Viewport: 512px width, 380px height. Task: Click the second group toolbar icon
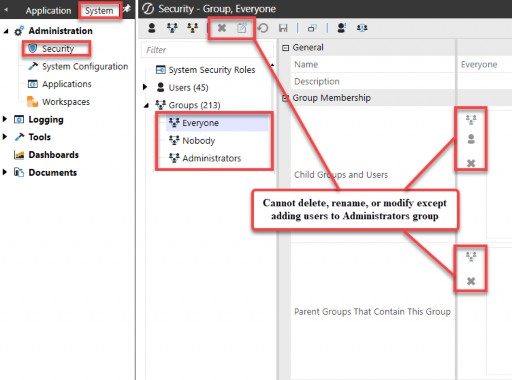192,28
